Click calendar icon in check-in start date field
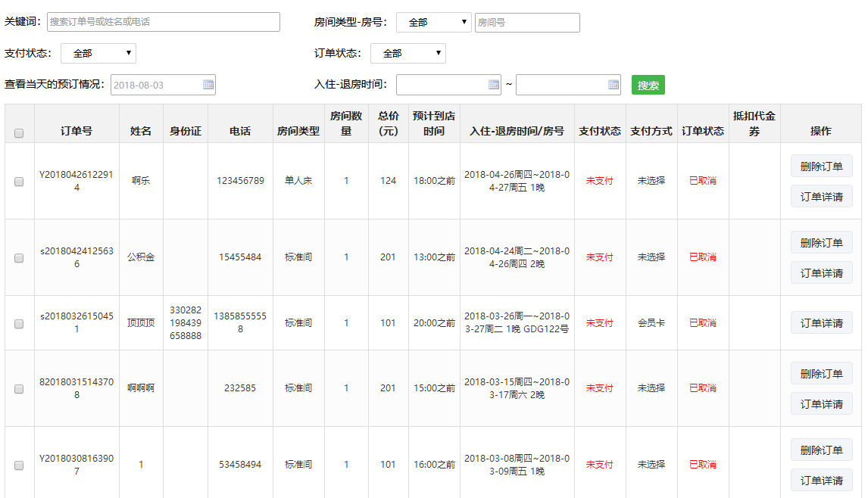 pyautogui.click(x=494, y=85)
